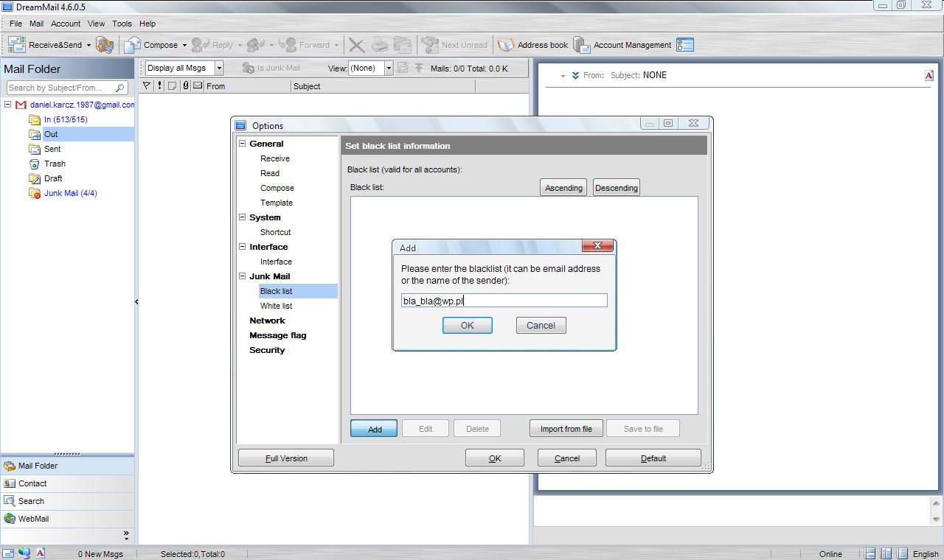
Task: Open the Compose dropdown arrow
Action: (x=184, y=45)
